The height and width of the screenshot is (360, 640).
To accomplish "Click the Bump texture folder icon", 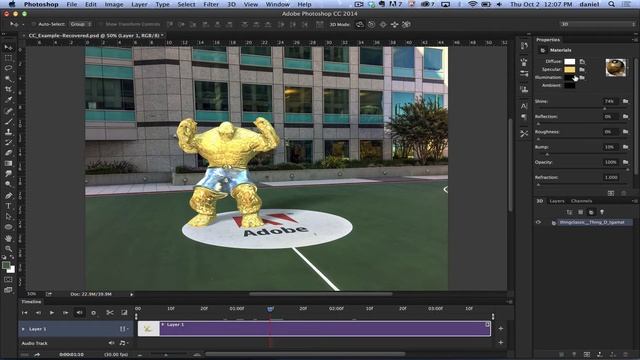I will [x=625, y=147].
